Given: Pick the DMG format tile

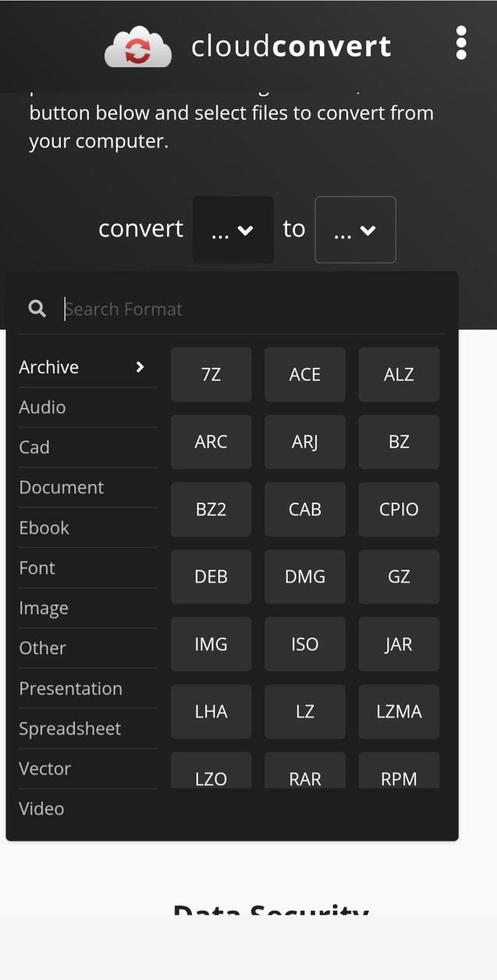Looking at the screenshot, I should click(x=304, y=576).
